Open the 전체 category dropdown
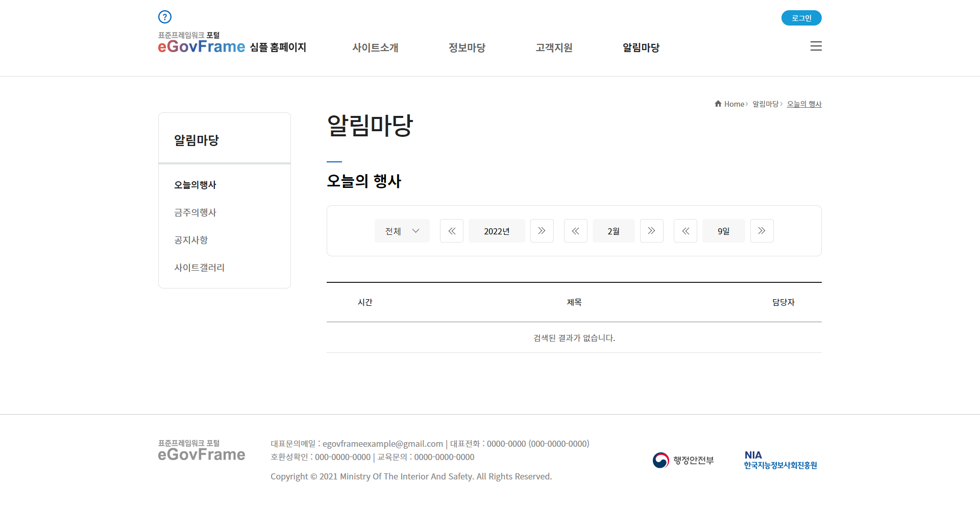This screenshot has width=980, height=506. coord(402,231)
